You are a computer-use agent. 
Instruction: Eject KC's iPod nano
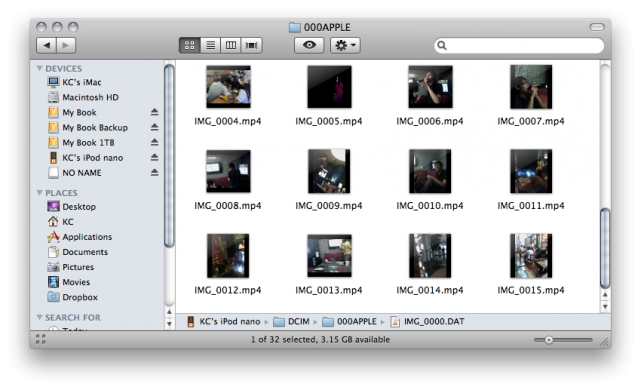pos(154,157)
